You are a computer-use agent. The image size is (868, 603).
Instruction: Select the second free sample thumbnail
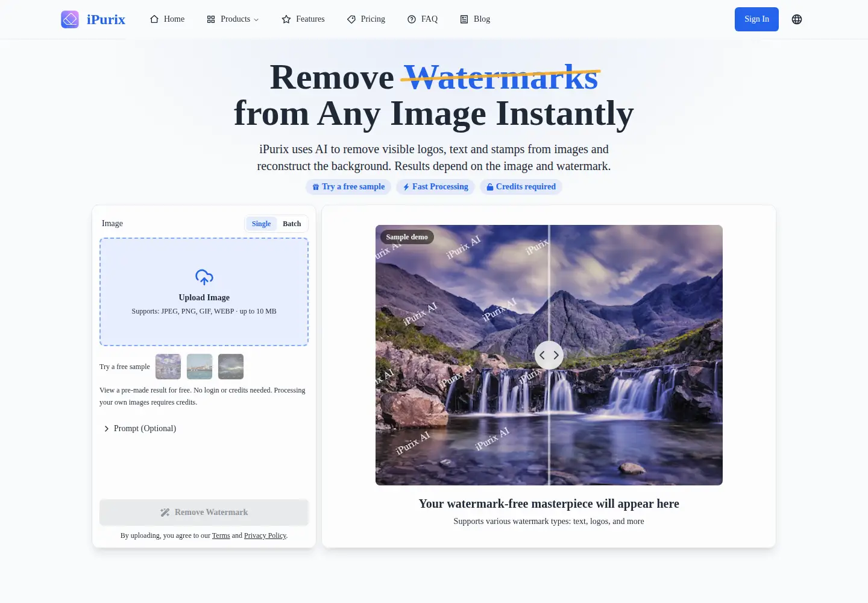click(x=200, y=367)
